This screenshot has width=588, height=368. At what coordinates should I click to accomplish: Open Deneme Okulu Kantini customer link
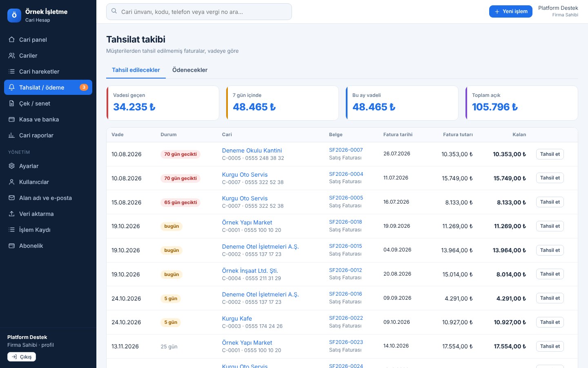click(x=252, y=150)
